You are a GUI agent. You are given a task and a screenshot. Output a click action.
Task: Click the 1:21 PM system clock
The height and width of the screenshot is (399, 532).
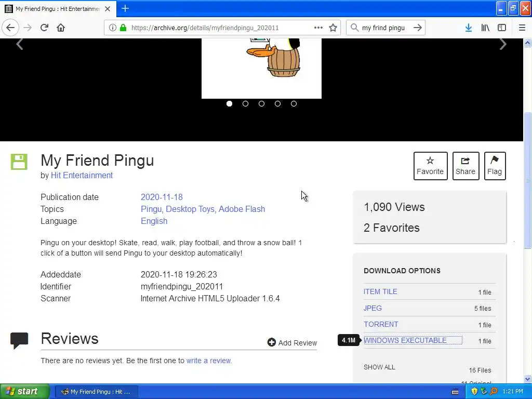tap(513, 391)
